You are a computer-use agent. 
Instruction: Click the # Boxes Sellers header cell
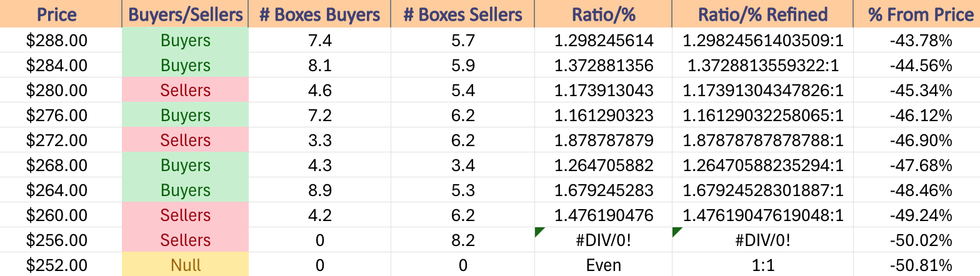coord(462,14)
